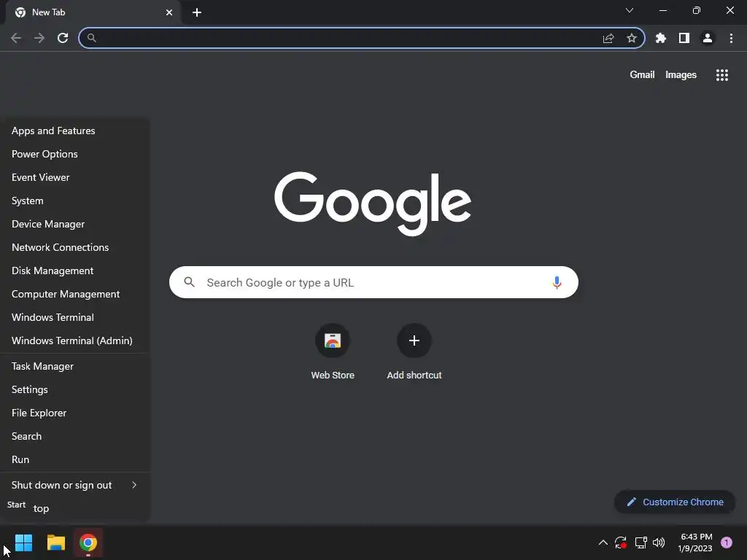
Task: Open the tab search chevron
Action: (x=630, y=10)
